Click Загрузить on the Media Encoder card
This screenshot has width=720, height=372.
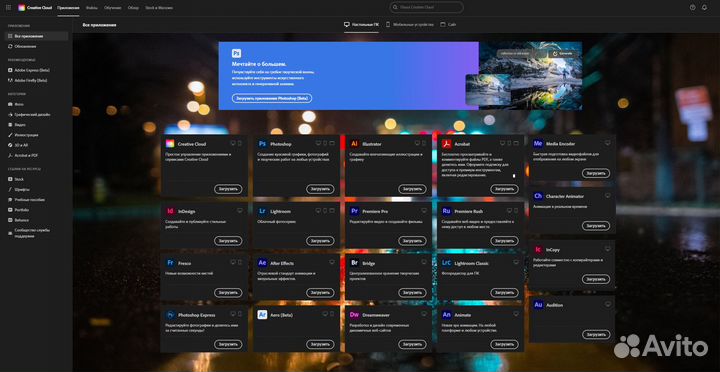click(x=596, y=173)
